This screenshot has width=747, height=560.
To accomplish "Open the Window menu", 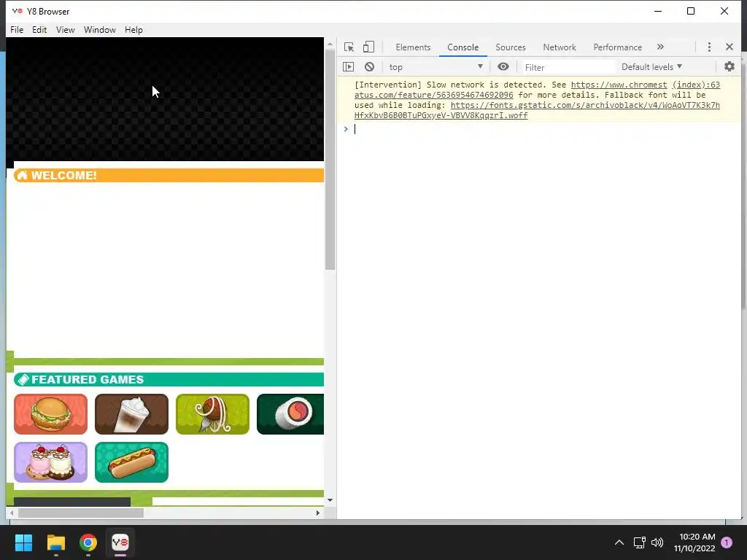I will (x=99, y=29).
